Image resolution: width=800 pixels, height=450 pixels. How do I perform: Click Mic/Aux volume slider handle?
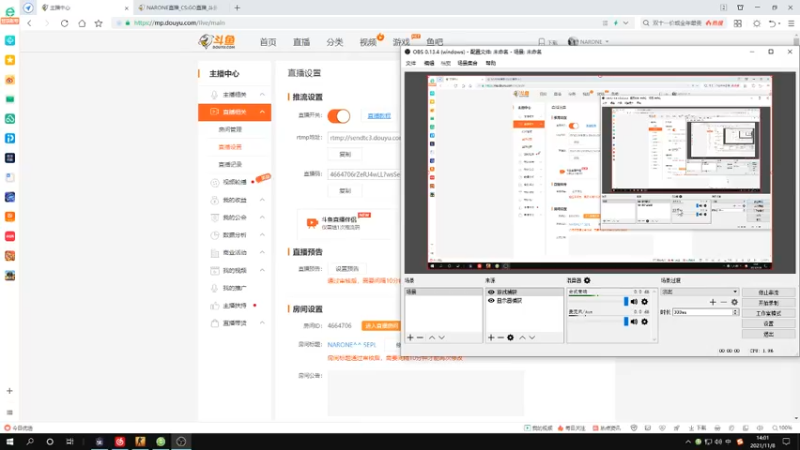click(626, 321)
